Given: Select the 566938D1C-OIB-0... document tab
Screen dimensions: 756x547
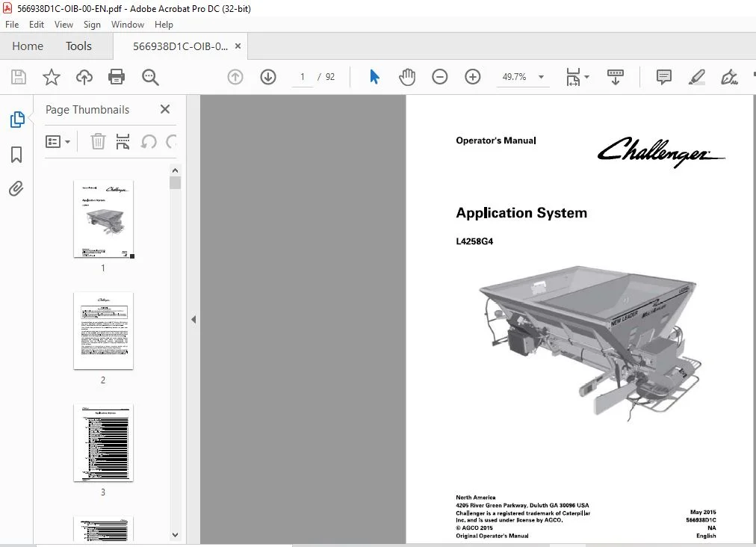Looking at the screenshot, I should tap(180, 46).
